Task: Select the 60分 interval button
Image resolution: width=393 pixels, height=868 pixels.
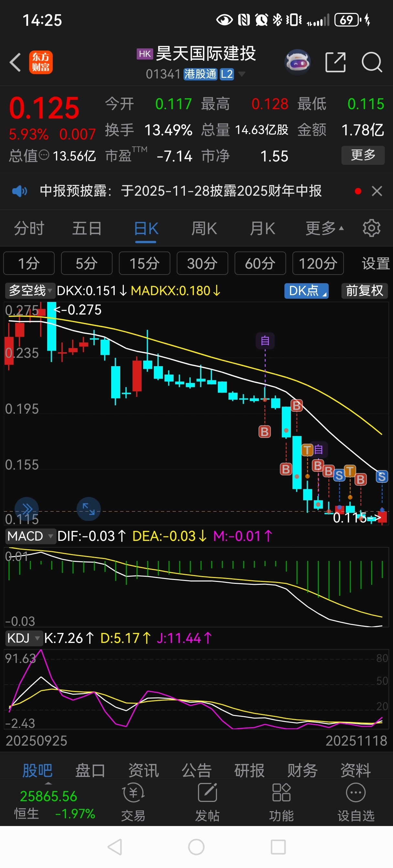Action: (x=260, y=263)
